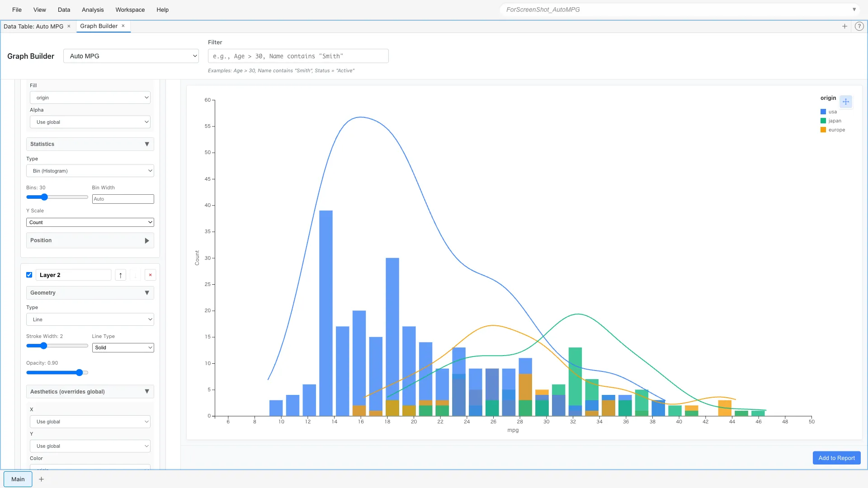Collapse the Statistics section
This screenshot has width=868, height=488.
(147, 144)
